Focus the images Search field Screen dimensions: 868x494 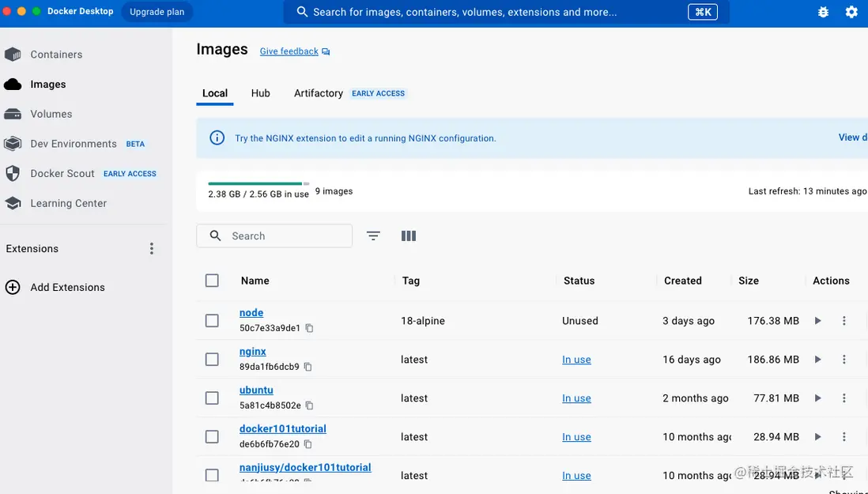coord(285,236)
